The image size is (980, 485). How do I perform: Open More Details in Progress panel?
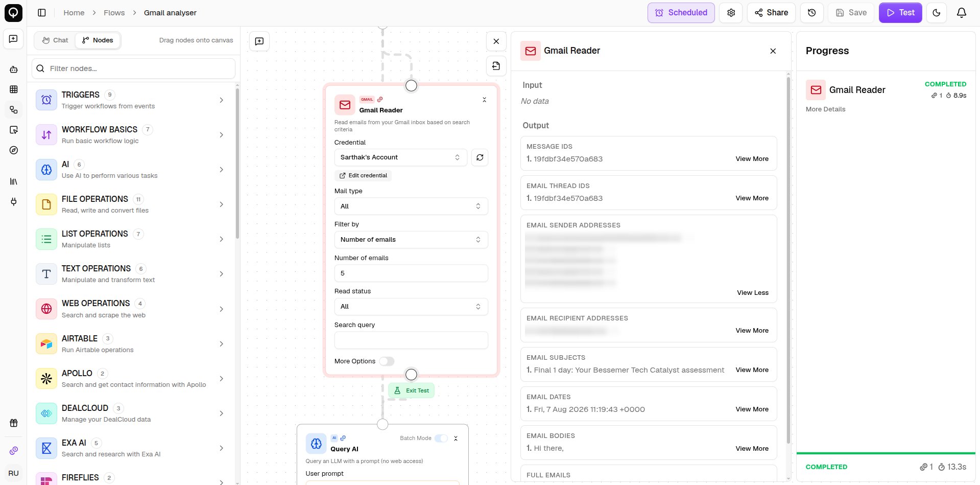pyautogui.click(x=825, y=109)
